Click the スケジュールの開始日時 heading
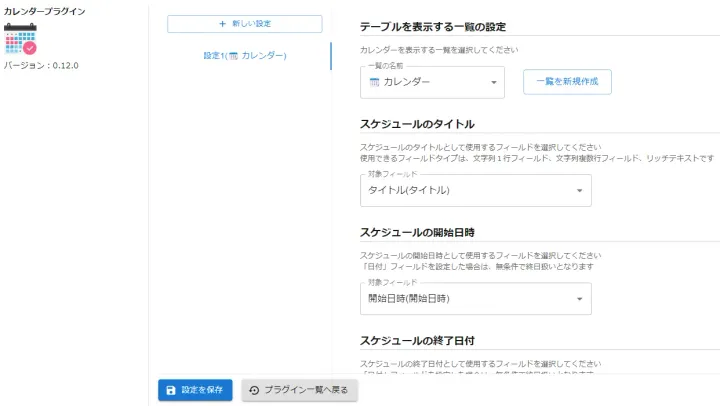This screenshot has height=406, width=720. tap(417, 232)
